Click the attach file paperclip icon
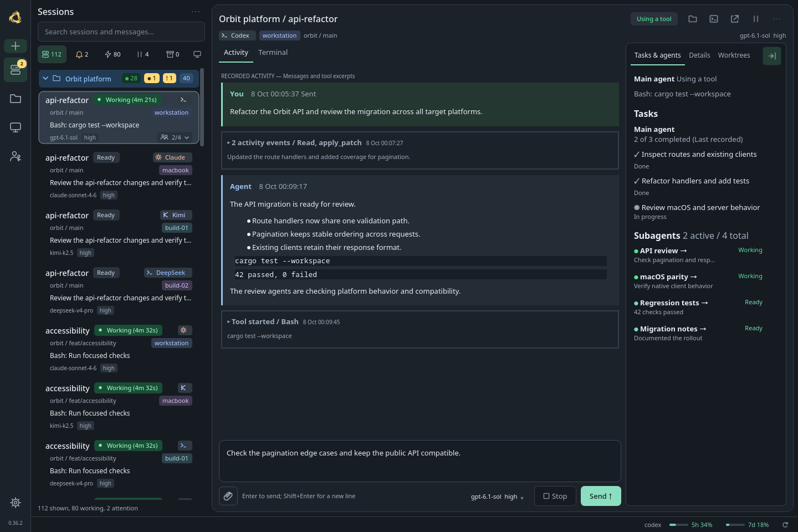The height and width of the screenshot is (532, 798). [228, 496]
